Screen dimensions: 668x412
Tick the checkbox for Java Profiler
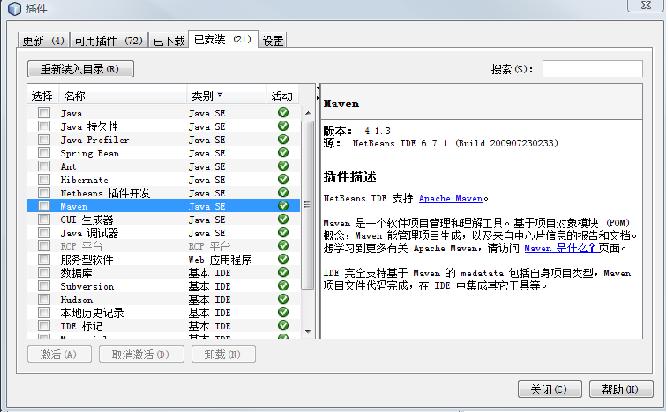click(x=44, y=139)
